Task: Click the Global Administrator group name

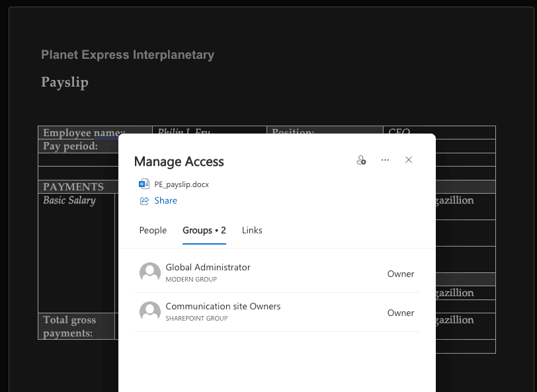Action: point(208,268)
